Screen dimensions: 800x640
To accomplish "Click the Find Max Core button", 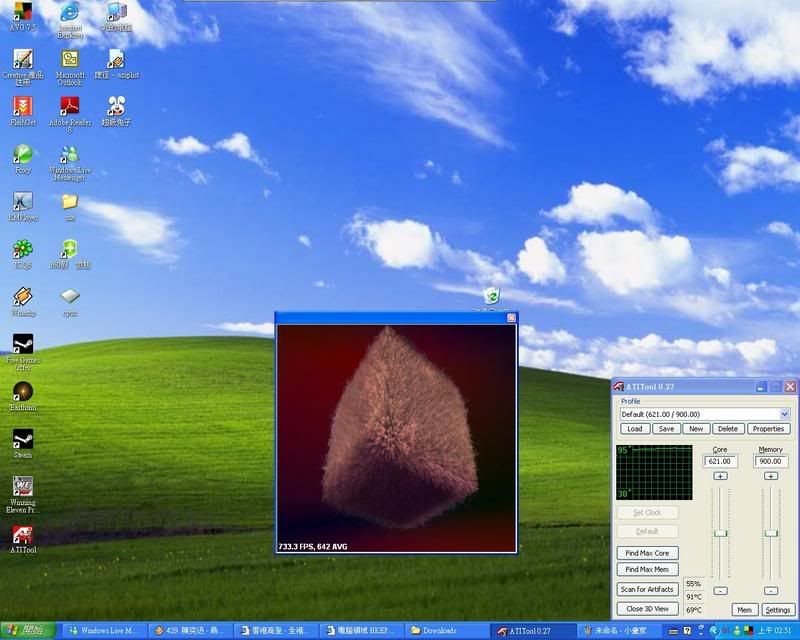I will (647, 553).
